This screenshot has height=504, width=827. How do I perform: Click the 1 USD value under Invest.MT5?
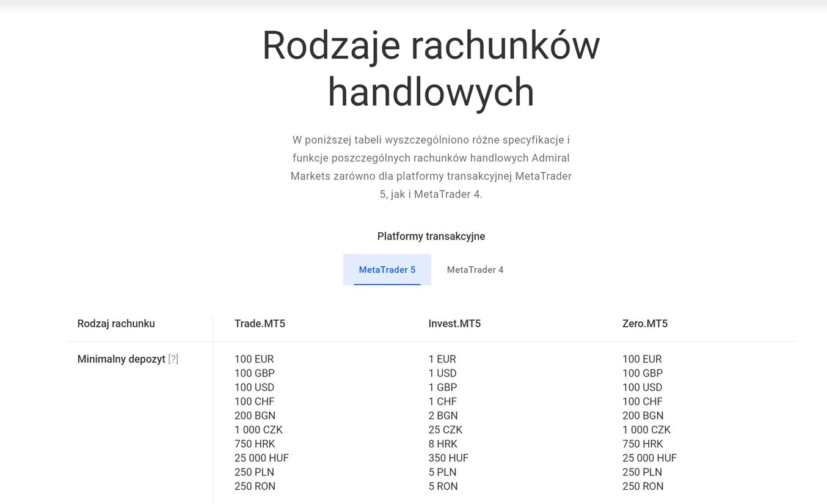[443, 373]
